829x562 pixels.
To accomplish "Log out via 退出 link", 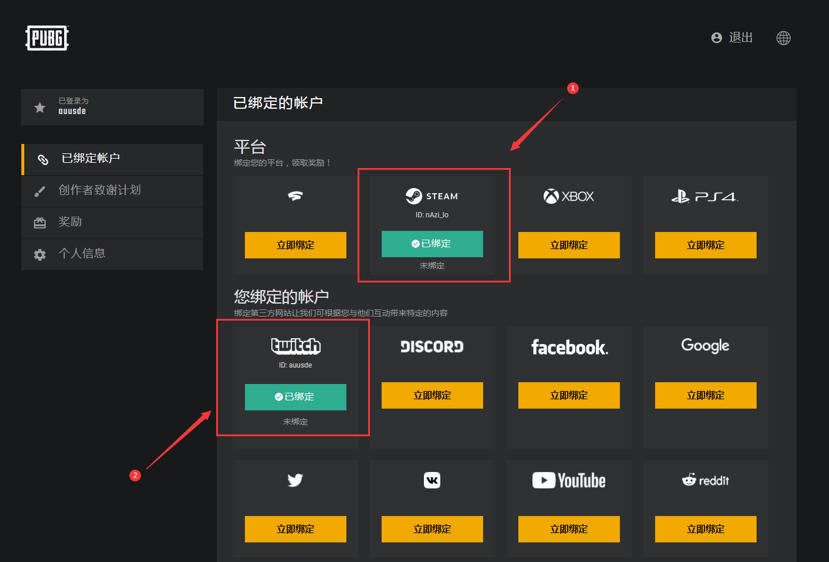I will tap(740, 38).
